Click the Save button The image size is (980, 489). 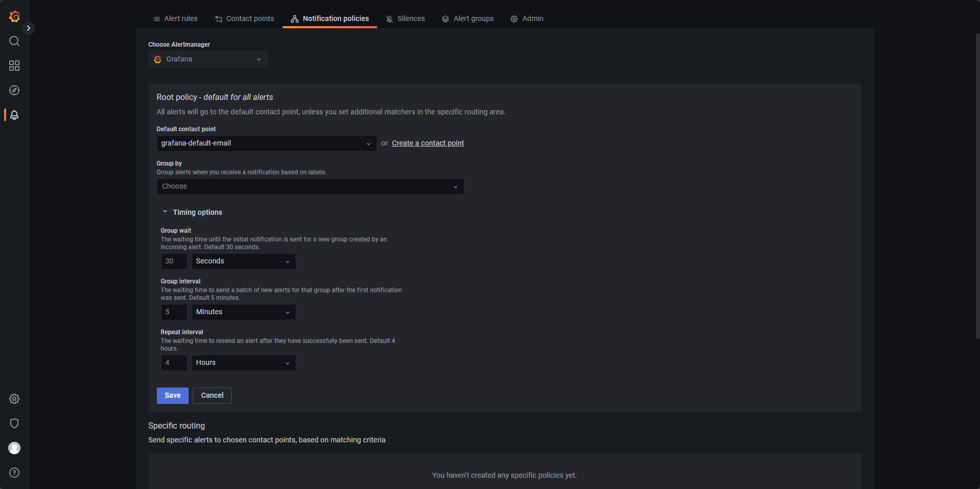pyautogui.click(x=173, y=396)
